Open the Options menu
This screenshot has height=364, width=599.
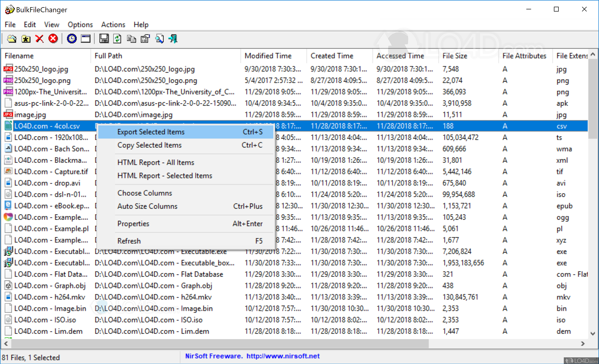click(80, 24)
